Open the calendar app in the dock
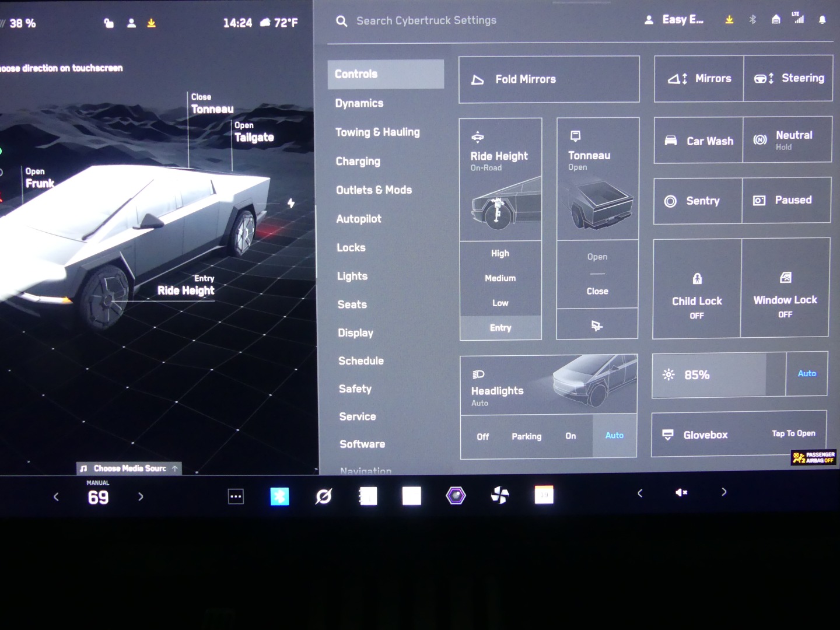840x630 pixels. click(544, 495)
